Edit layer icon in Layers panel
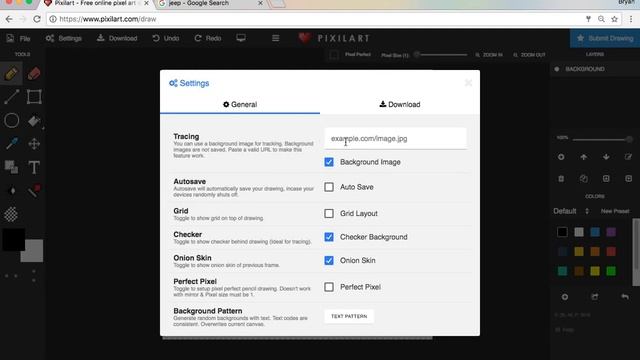 pos(628,157)
